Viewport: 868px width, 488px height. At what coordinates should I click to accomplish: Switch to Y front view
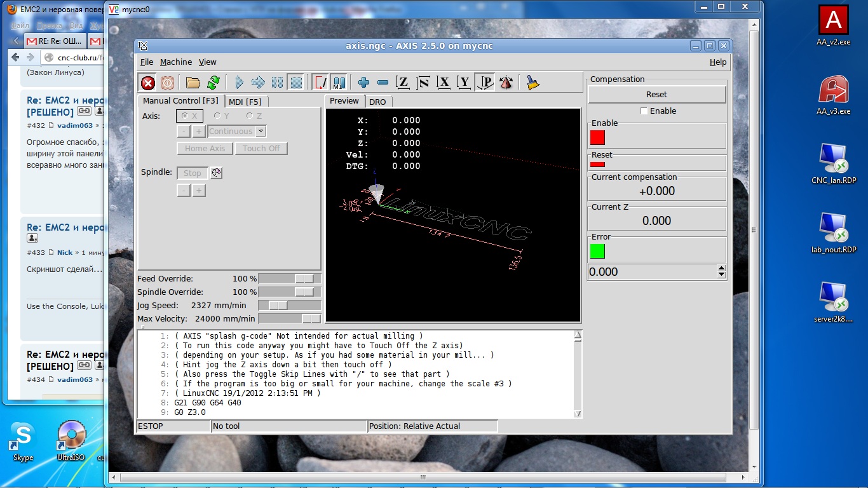click(x=465, y=83)
